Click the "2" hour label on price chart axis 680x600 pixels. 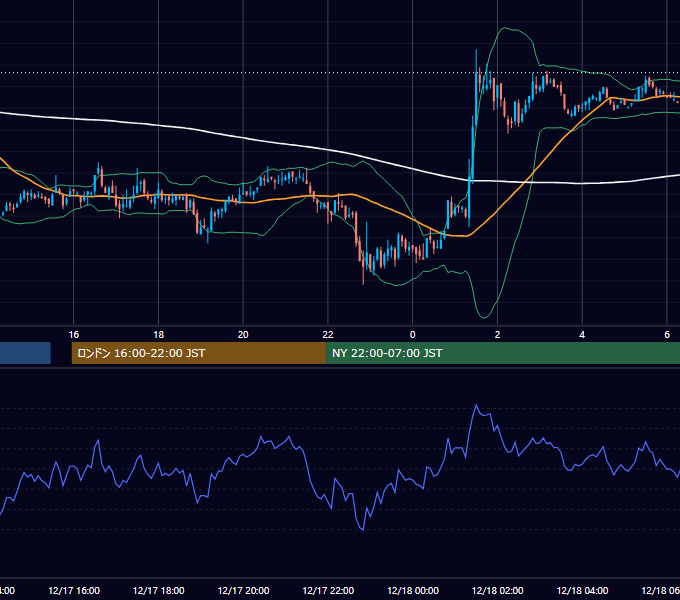click(x=497, y=335)
